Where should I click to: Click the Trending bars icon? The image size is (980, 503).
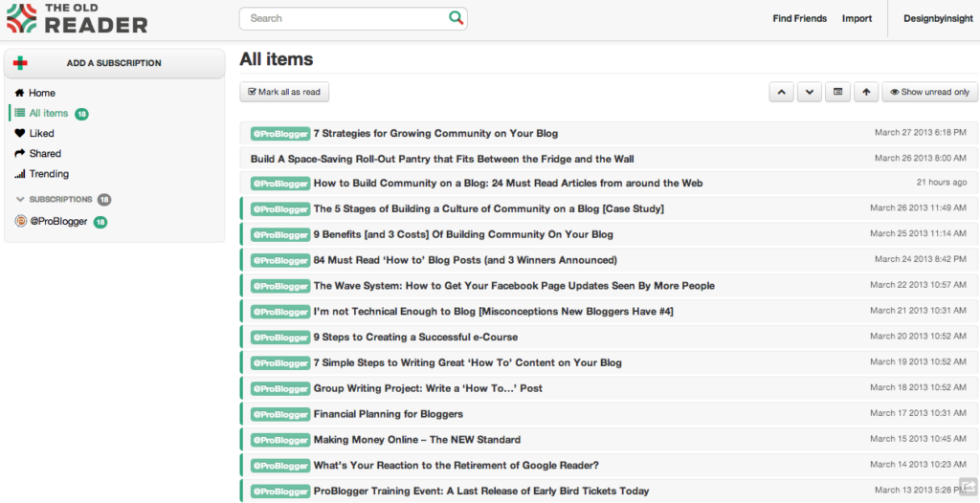(19, 174)
